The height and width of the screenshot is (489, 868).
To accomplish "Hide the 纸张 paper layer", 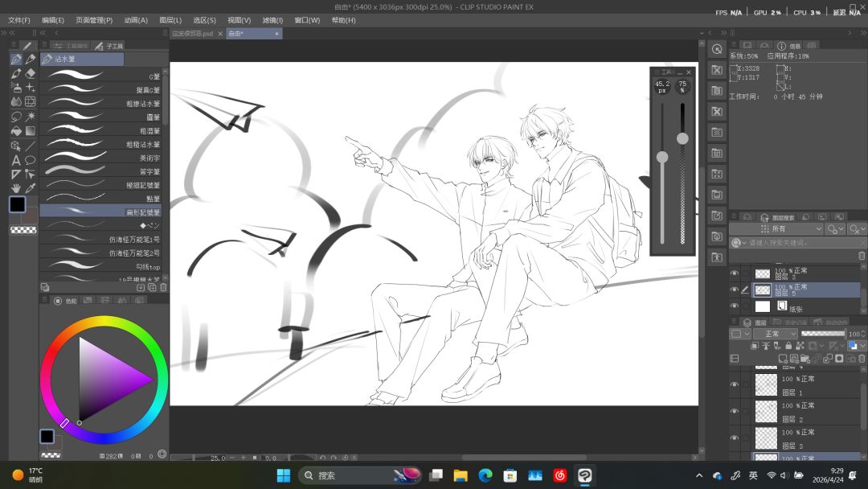I will pyautogui.click(x=735, y=306).
